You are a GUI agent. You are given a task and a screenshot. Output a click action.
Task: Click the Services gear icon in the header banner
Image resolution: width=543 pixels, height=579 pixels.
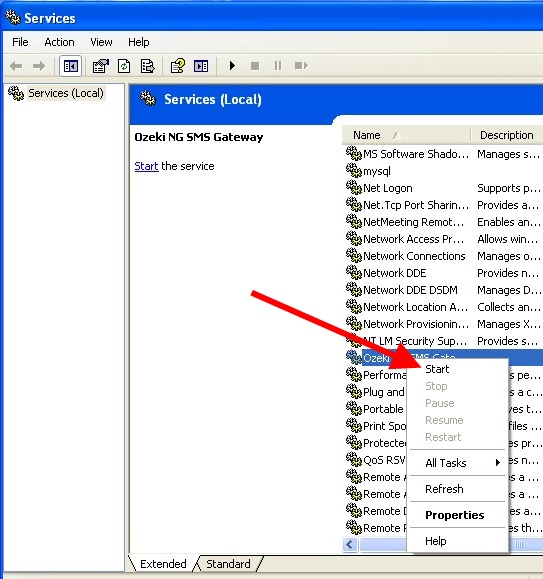coord(148,98)
